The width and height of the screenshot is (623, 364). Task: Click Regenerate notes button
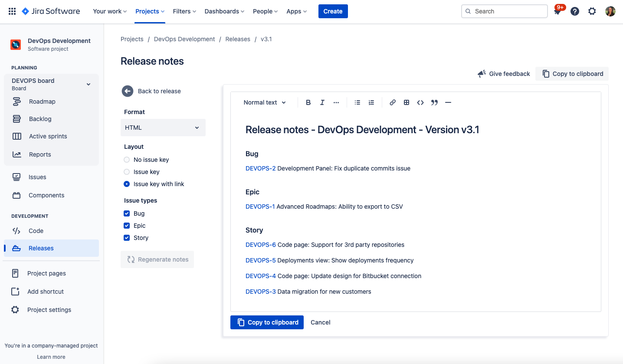(x=157, y=259)
